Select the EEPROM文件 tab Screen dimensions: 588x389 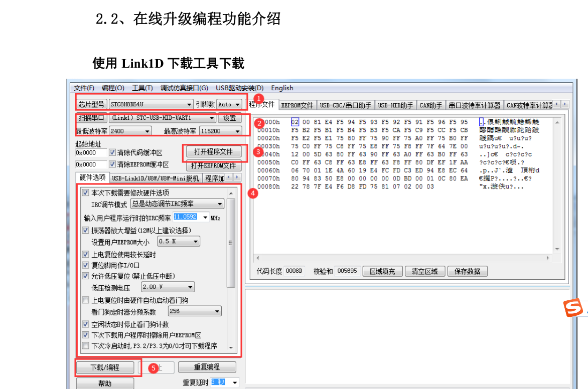point(298,105)
